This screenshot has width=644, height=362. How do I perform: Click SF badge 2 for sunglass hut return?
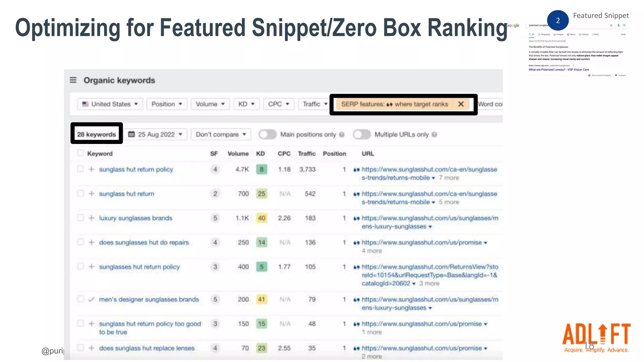pyautogui.click(x=215, y=194)
